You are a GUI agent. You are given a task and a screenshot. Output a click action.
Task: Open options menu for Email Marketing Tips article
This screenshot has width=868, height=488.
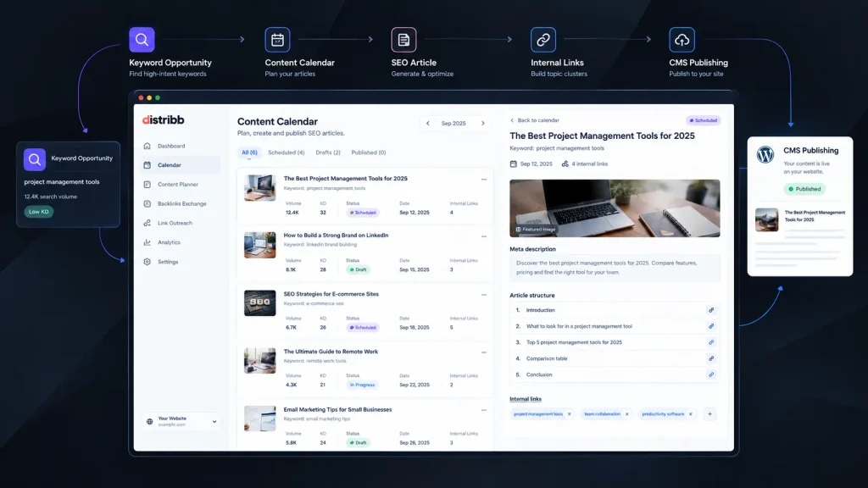coord(484,411)
